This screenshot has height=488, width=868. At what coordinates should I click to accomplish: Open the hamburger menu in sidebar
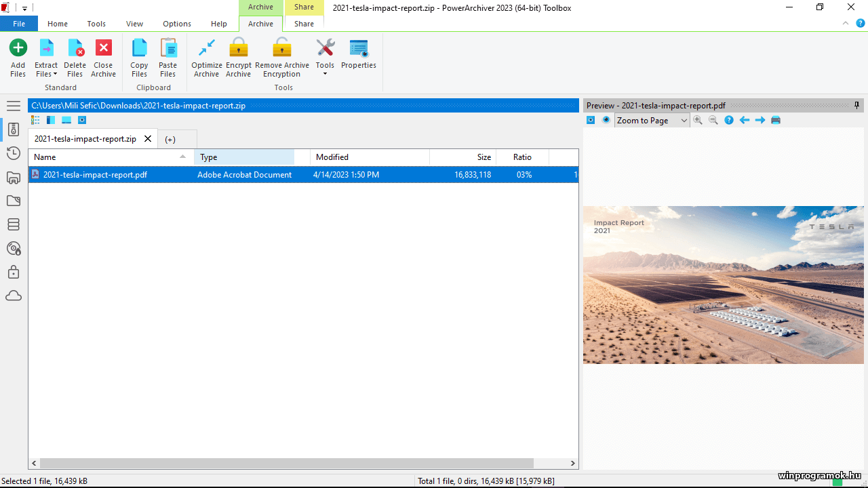[x=14, y=106]
